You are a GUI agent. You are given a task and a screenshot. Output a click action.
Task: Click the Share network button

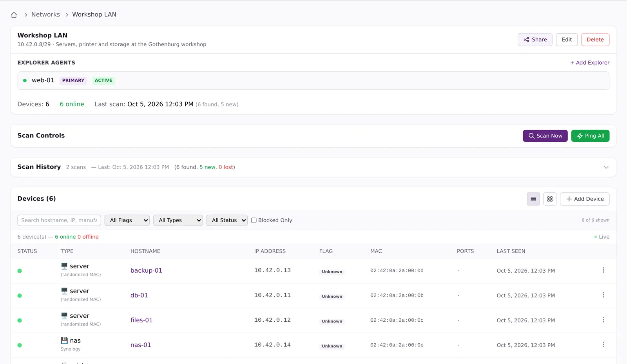click(535, 40)
